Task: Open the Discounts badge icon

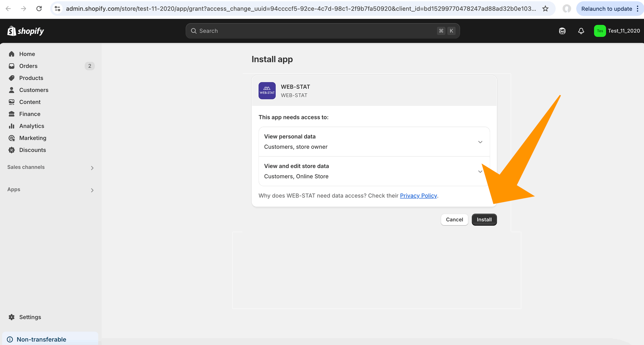Action: pyautogui.click(x=12, y=150)
